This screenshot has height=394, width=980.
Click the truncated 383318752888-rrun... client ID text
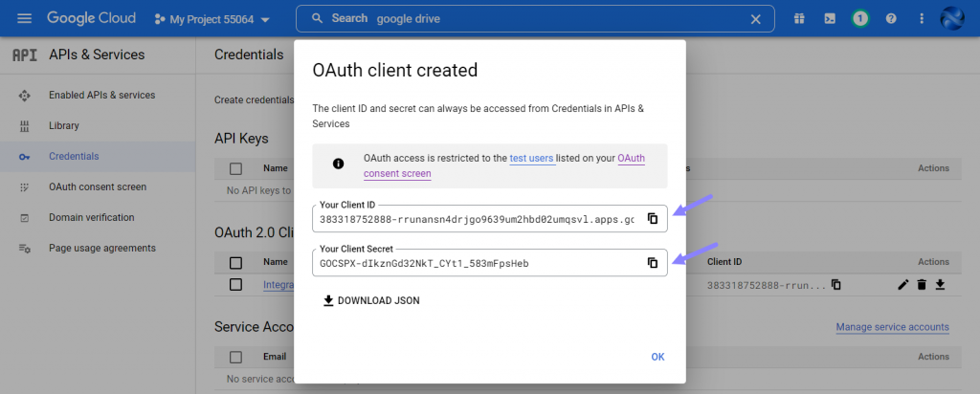click(x=767, y=285)
